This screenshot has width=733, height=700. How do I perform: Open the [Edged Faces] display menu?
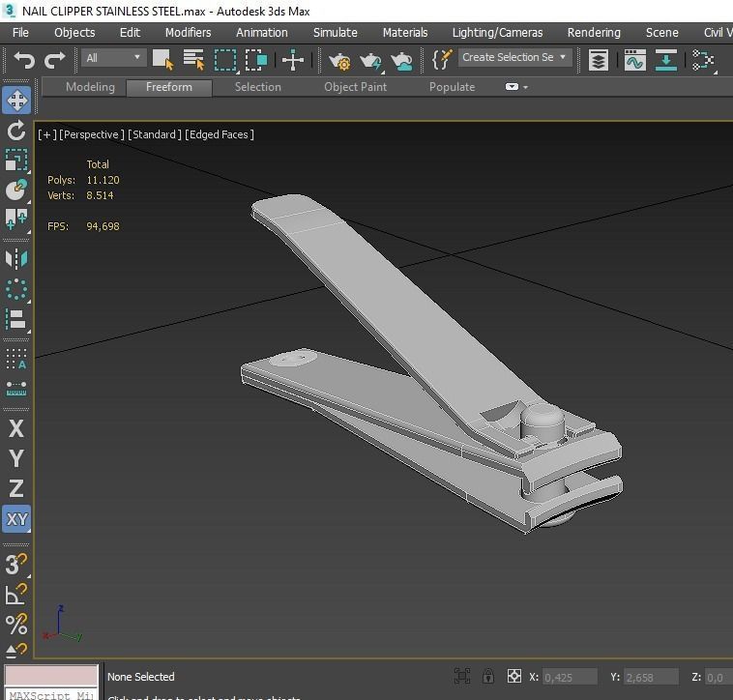220,134
